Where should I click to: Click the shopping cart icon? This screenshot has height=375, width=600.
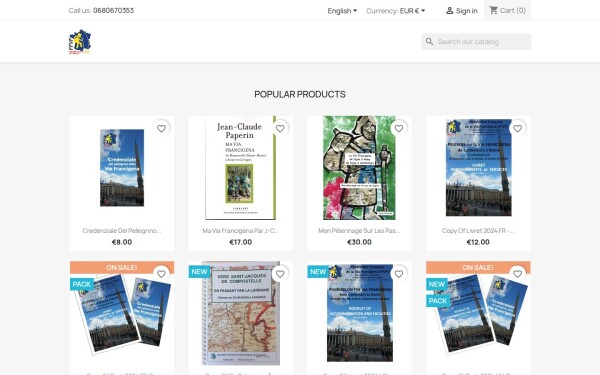[x=494, y=10]
